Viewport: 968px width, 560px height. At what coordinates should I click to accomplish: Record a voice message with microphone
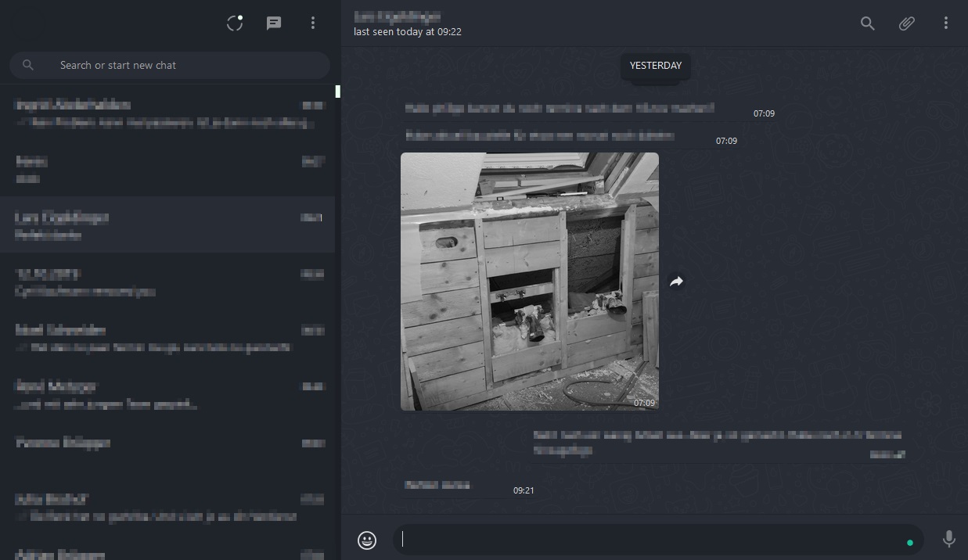point(948,539)
